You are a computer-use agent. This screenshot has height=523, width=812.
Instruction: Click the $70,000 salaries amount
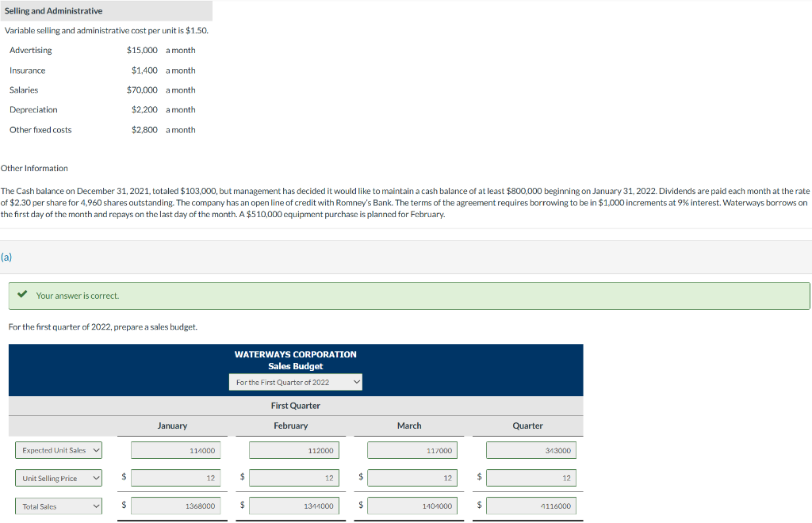(x=142, y=90)
